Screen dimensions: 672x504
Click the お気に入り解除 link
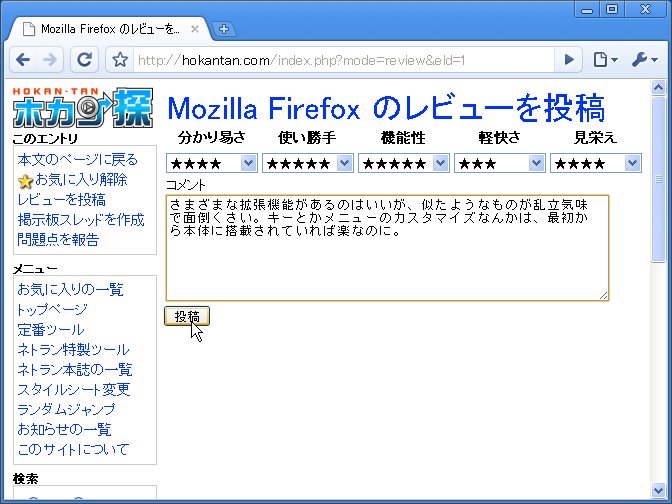pos(81,180)
